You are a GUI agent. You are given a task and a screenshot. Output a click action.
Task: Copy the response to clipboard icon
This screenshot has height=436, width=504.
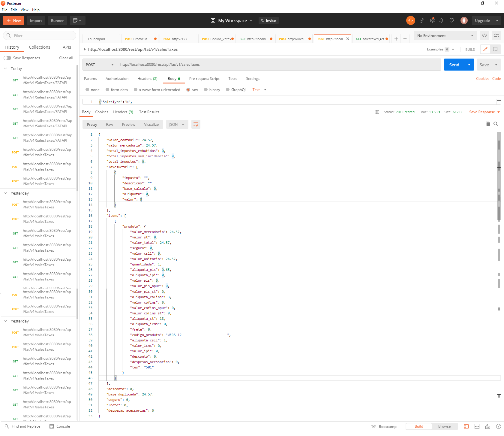tap(488, 124)
